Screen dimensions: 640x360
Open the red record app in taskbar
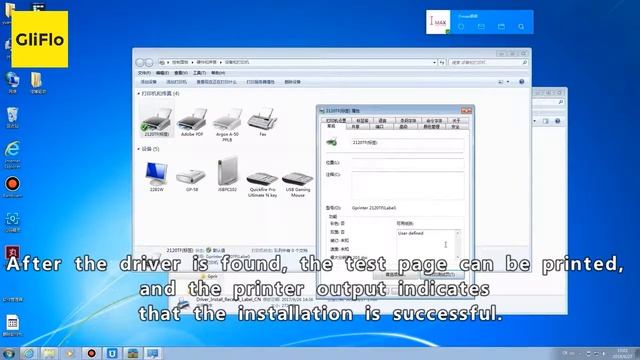[x=91, y=353]
